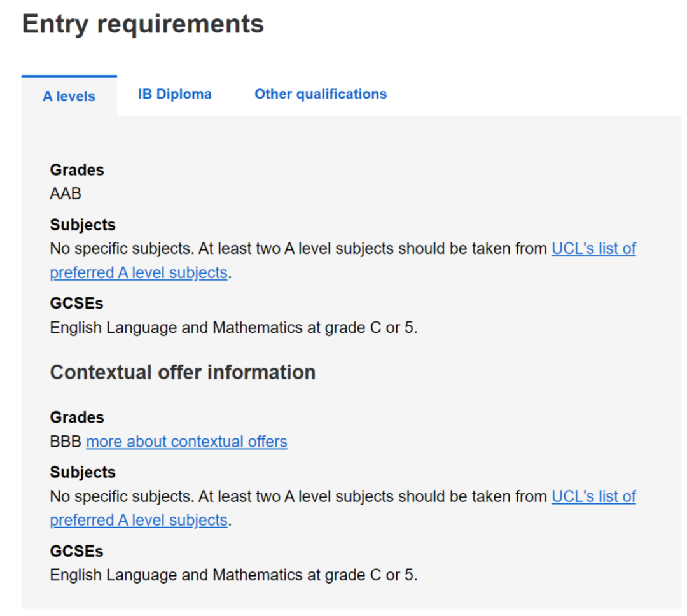Click the Grades label above AAB
This screenshot has height=616, width=687.
[77, 170]
